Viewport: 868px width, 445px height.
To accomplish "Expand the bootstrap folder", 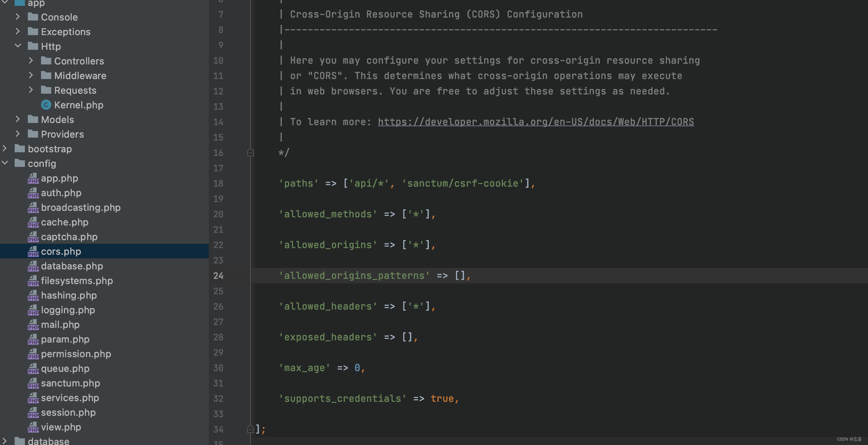I will pos(5,149).
